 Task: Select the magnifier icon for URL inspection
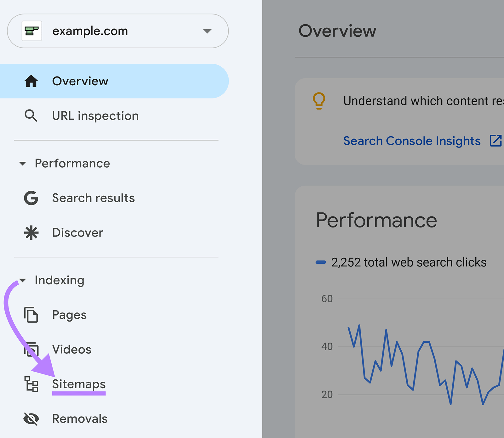(x=31, y=116)
